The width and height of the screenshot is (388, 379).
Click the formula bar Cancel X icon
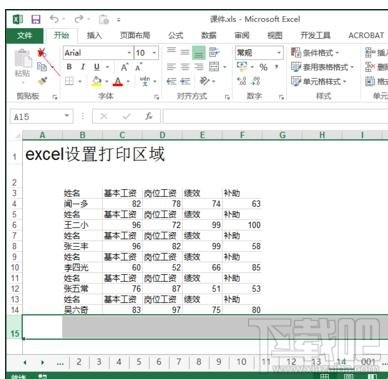point(104,116)
